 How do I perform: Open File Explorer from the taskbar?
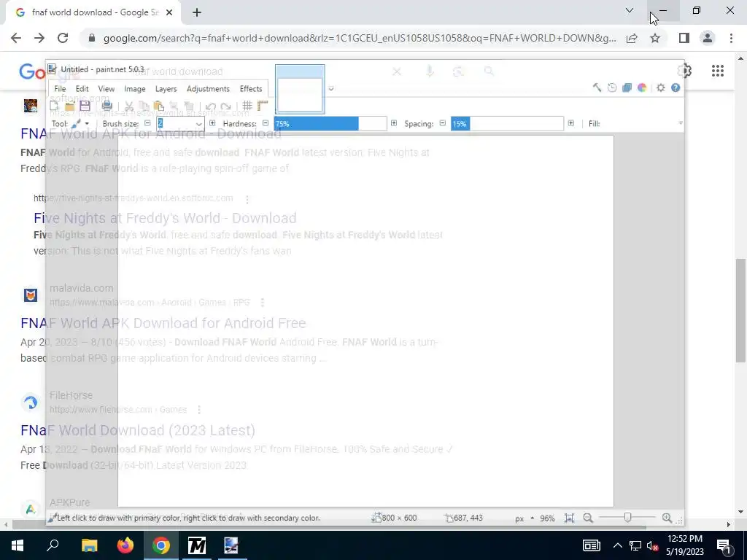[89, 545]
